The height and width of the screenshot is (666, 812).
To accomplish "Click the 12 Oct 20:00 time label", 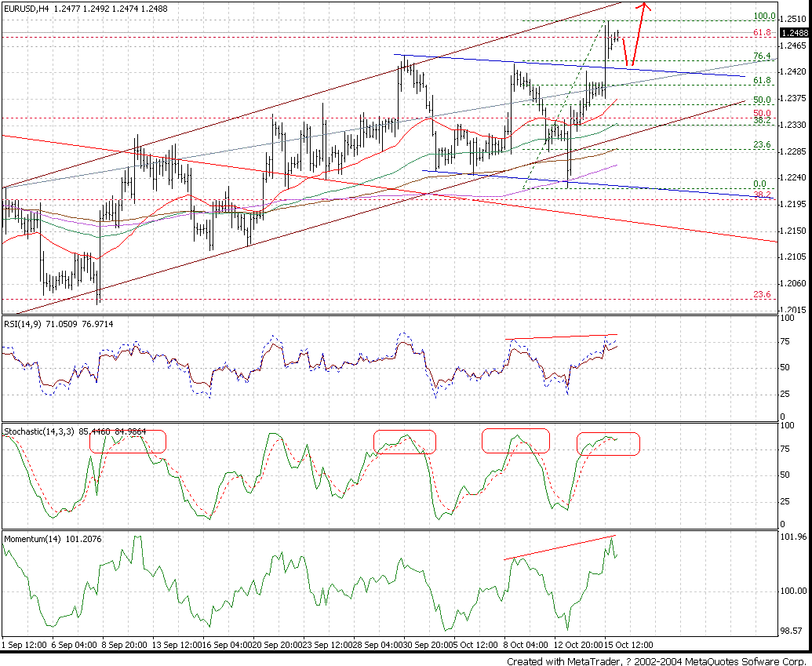I will [578, 645].
